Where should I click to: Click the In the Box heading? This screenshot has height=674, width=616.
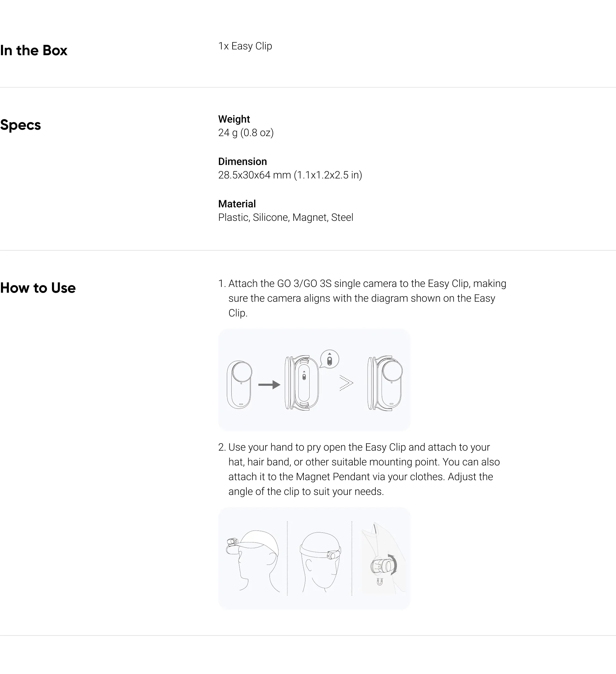pos(34,50)
